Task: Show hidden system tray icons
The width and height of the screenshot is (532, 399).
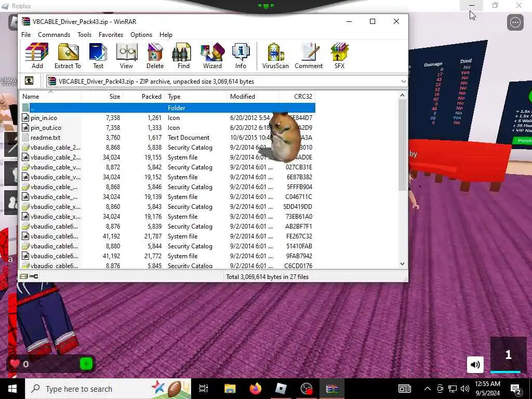Action: tap(428, 389)
